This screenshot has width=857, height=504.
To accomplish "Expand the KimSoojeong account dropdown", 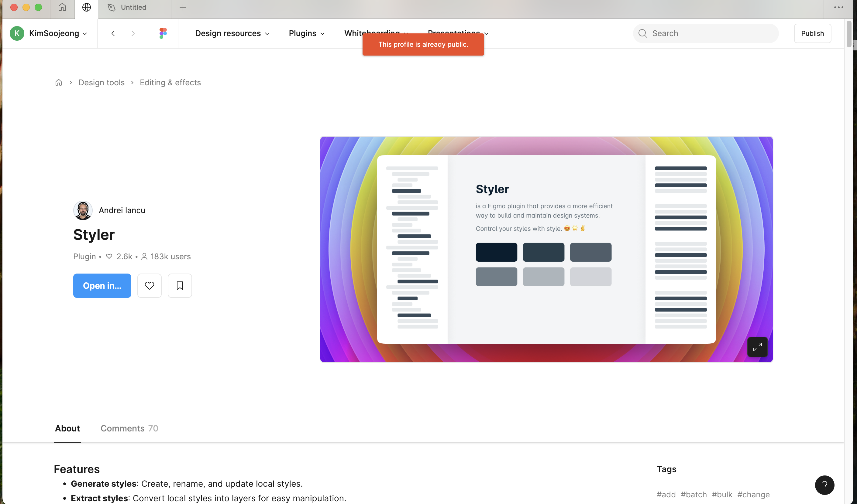I will (x=85, y=34).
